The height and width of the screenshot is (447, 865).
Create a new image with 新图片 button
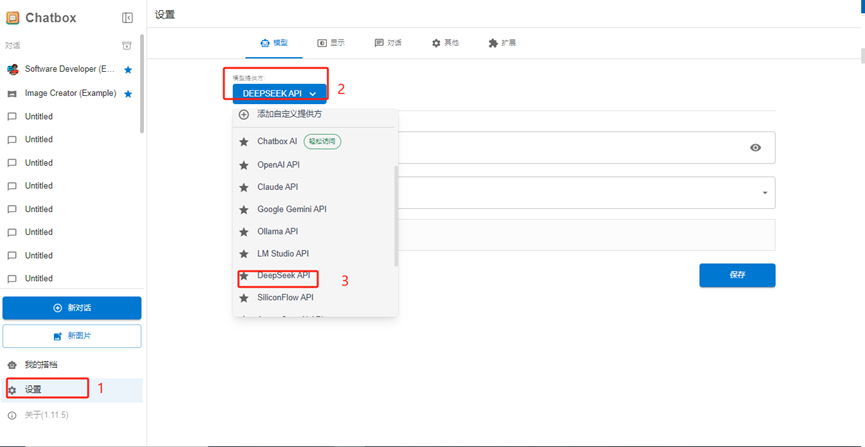point(72,336)
